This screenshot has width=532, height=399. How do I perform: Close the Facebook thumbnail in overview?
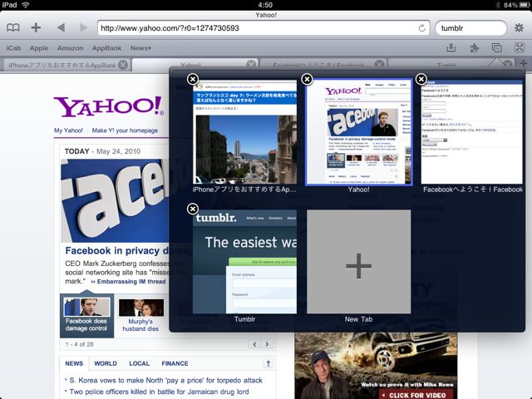coord(421,79)
